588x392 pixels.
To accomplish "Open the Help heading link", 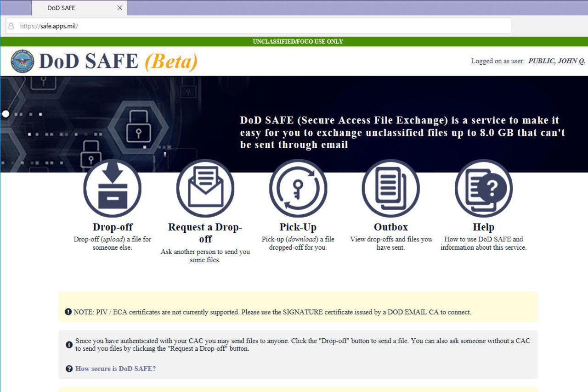I will point(483,227).
